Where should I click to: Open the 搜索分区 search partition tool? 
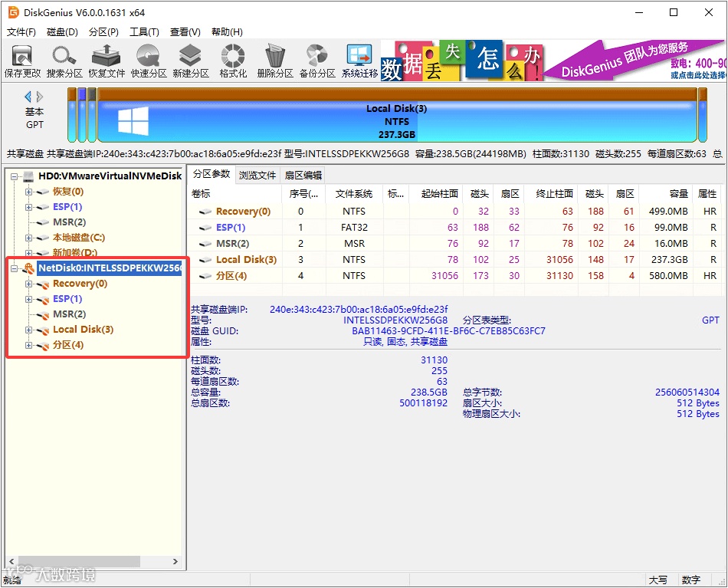[64, 61]
